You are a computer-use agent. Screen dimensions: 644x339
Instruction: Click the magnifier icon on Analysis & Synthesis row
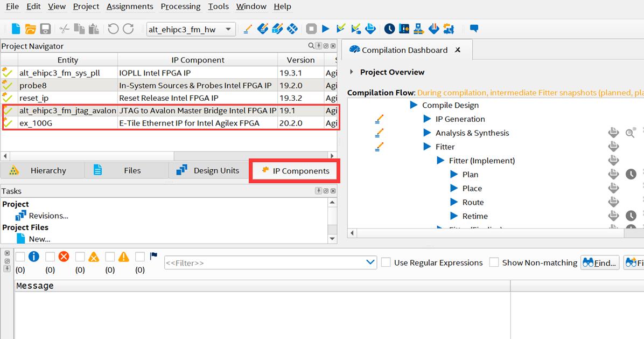click(x=631, y=133)
